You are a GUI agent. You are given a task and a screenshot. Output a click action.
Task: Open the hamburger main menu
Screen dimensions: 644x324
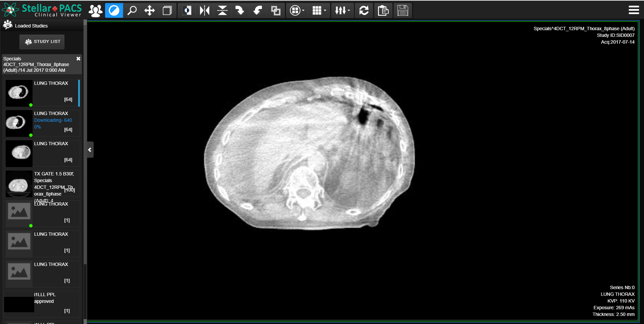(634, 10)
